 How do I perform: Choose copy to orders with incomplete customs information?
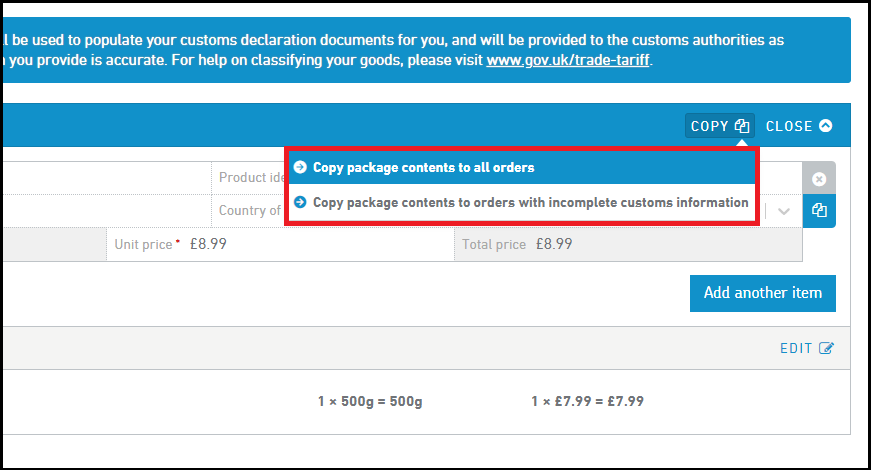point(530,203)
